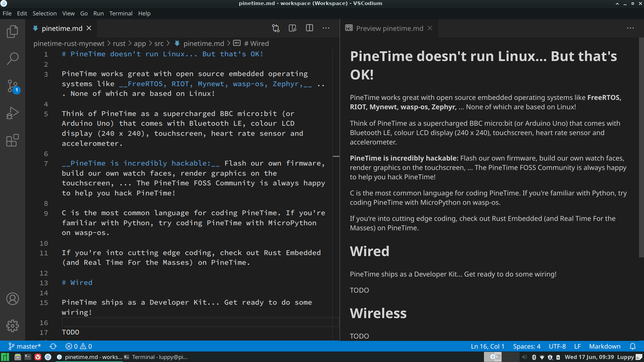Image resolution: width=644 pixels, height=362 pixels.
Task: Click master branch in status bar
Action: [x=25, y=346]
